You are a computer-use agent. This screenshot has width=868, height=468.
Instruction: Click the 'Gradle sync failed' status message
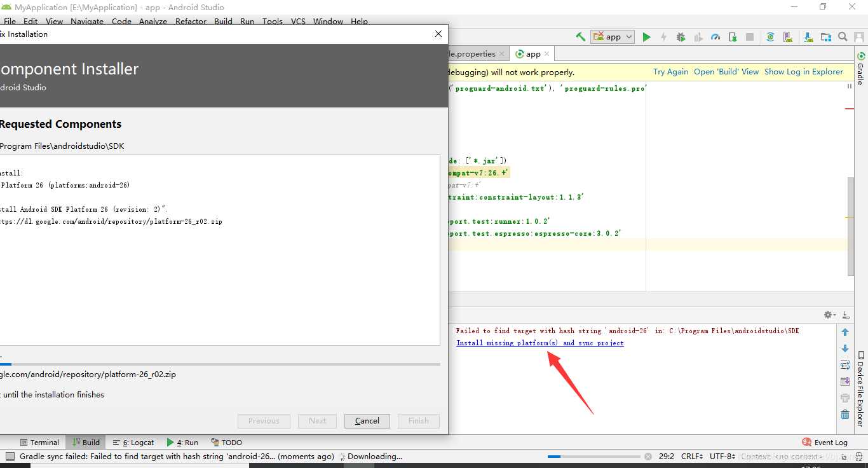[x=177, y=456]
